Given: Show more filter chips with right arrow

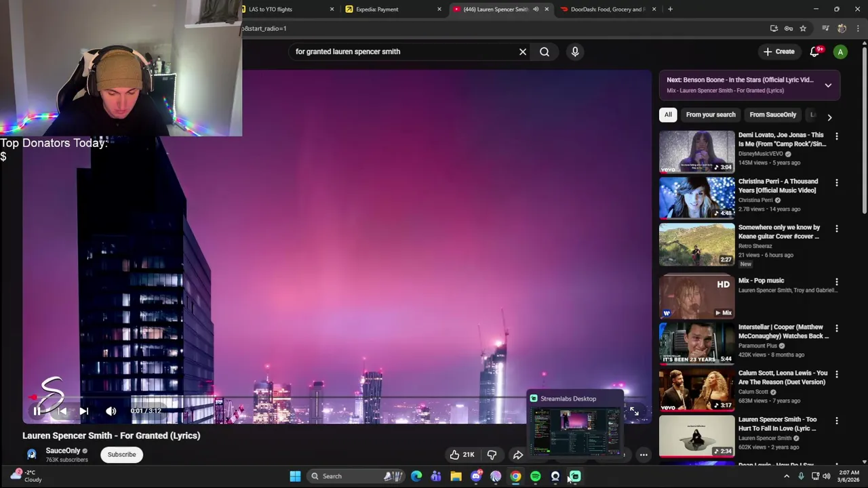Looking at the screenshot, I should 829,117.
